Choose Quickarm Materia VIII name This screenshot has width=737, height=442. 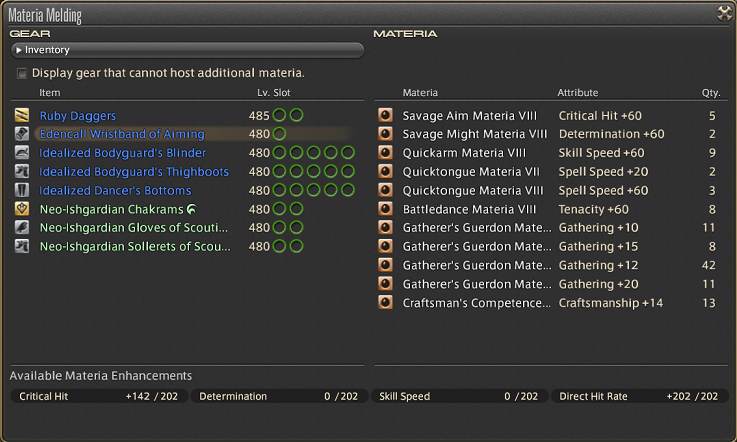(464, 153)
